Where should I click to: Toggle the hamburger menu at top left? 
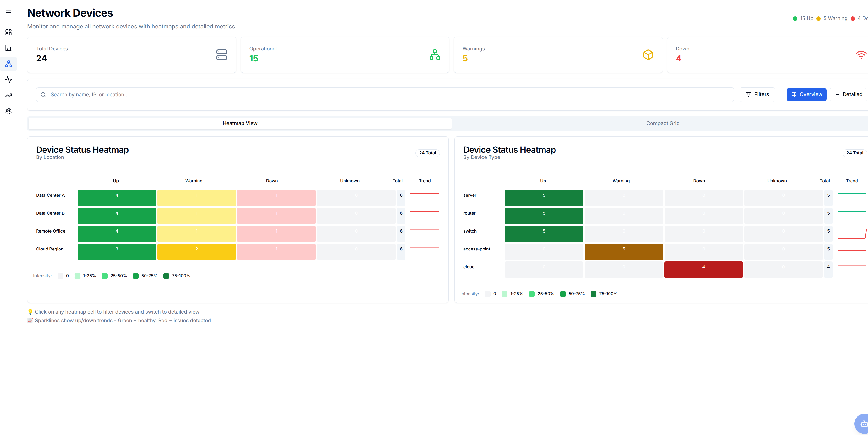8,11
